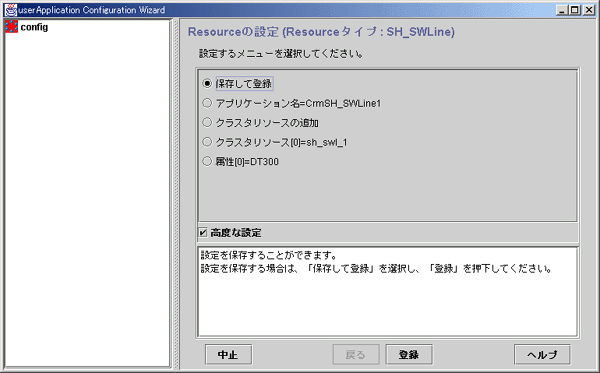Pick クラスタリソース[0]=sh_swl_1 radio option

tap(207, 142)
